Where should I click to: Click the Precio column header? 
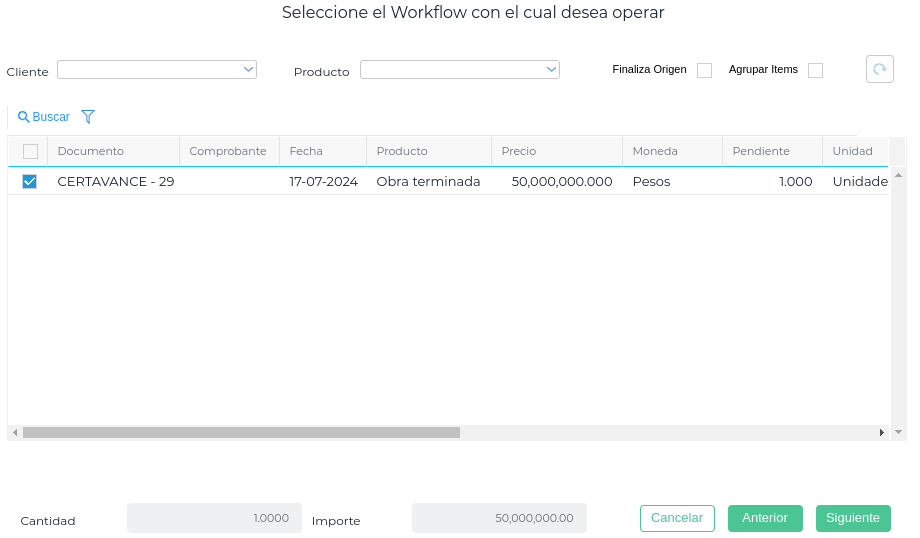tap(519, 151)
